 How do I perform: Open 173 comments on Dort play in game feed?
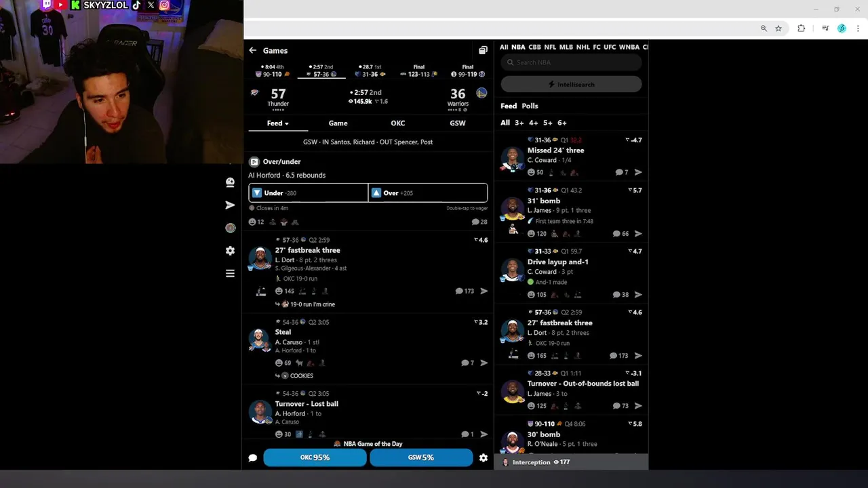pyautogui.click(x=465, y=291)
